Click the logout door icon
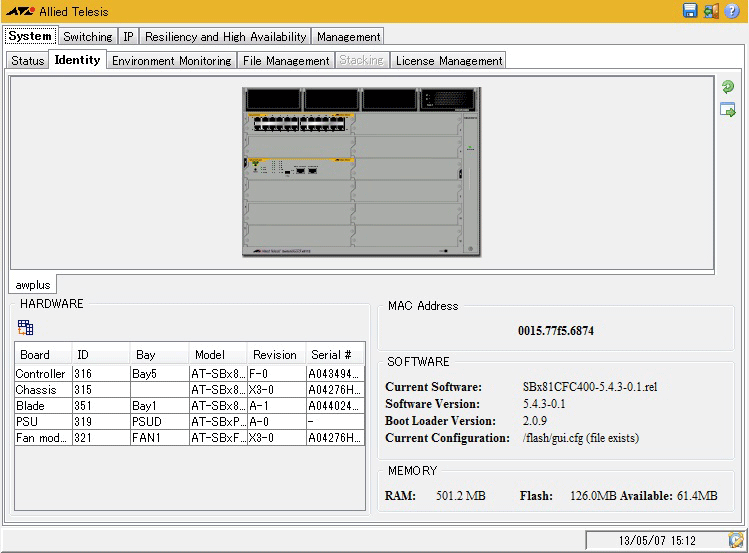 711,11
